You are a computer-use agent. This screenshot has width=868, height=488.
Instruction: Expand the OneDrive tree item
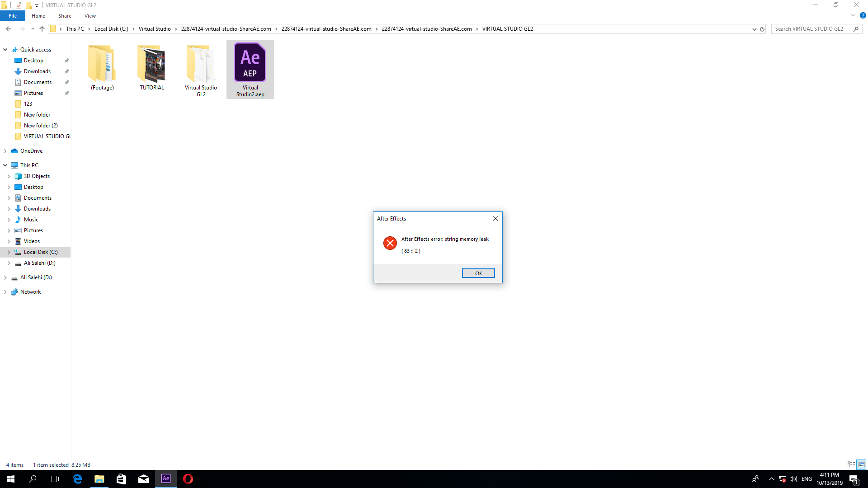[x=6, y=151]
